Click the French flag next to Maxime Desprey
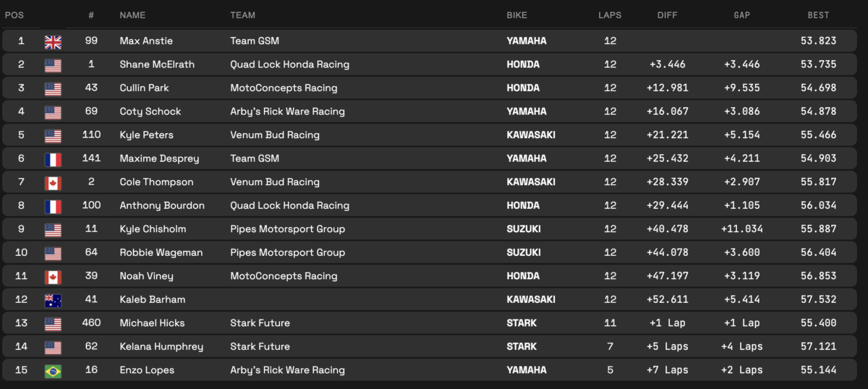 click(53, 158)
